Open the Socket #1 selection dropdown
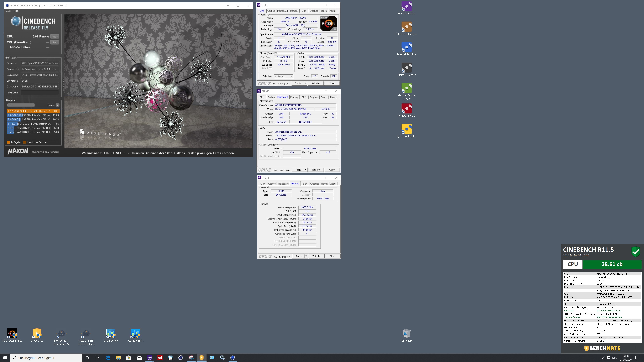Image resolution: width=644 pixels, height=362 pixels. tap(283, 76)
